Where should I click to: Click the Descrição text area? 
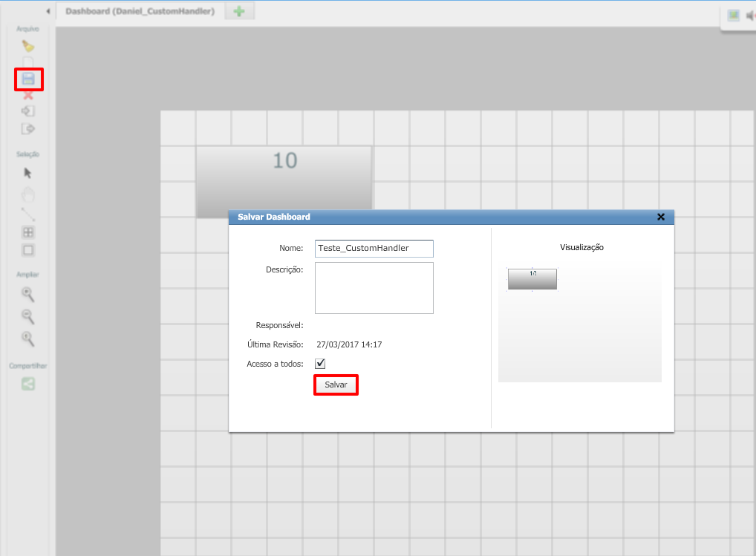[x=374, y=288]
